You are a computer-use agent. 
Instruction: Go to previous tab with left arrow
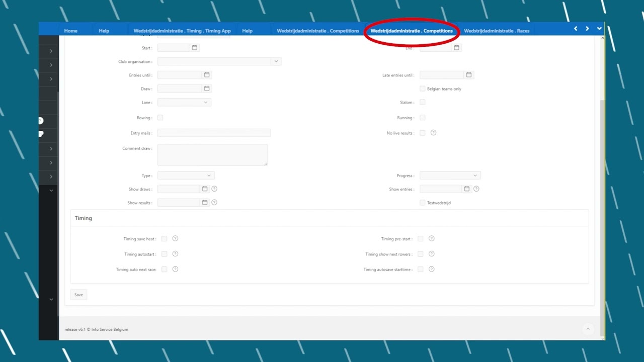[x=576, y=29]
